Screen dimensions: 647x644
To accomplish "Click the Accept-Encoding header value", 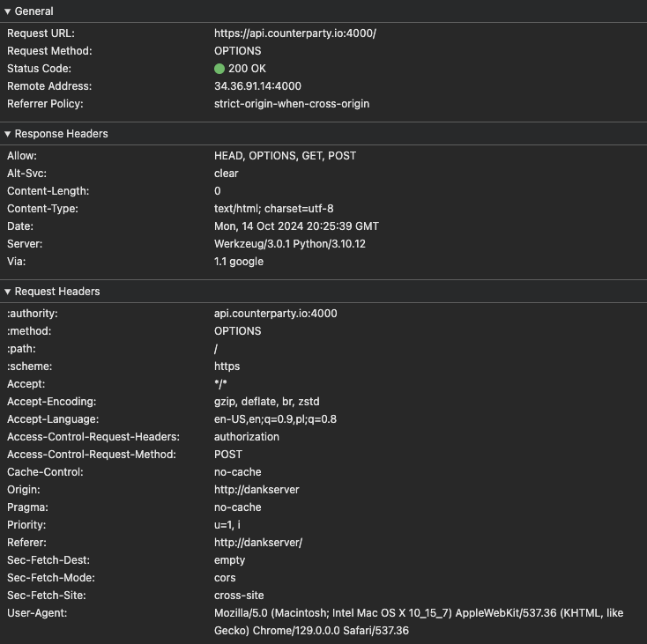I will click(266, 402).
